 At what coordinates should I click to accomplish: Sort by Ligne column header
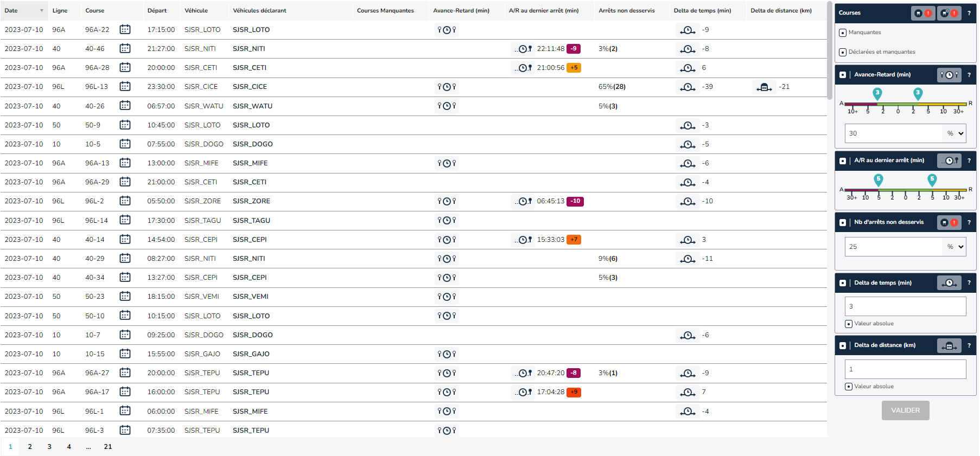60,11
